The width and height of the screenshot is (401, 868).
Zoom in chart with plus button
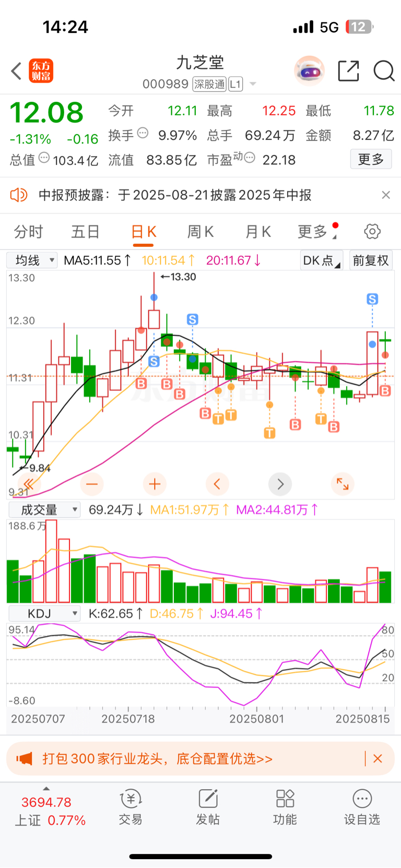tap(155, 484)
